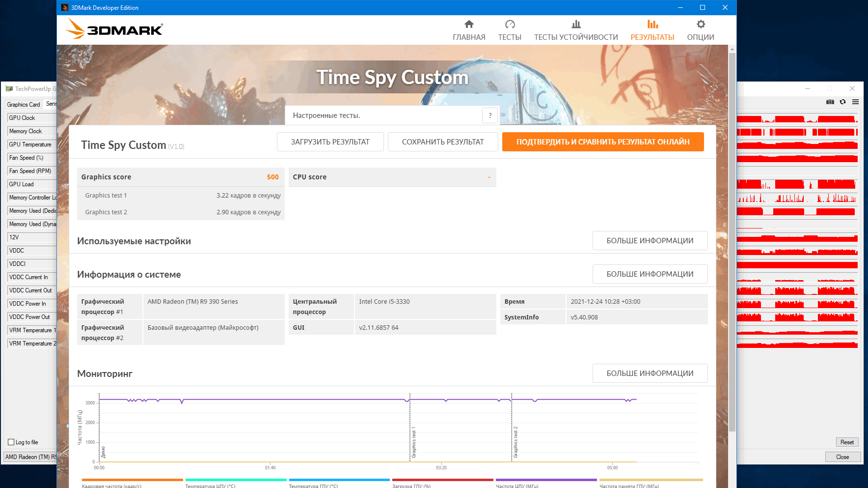Click GPU Load sensor label
This screenshot has height=488, width=868.
coord(32,184)
